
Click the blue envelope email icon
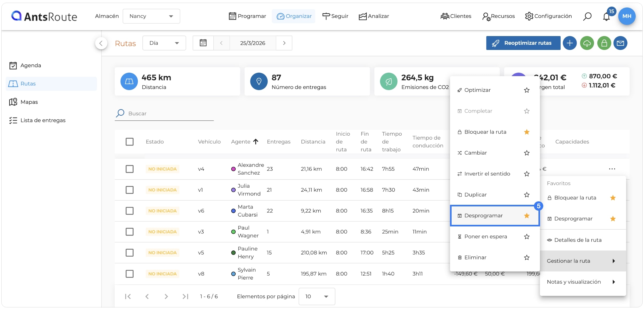tap(620, 43)
